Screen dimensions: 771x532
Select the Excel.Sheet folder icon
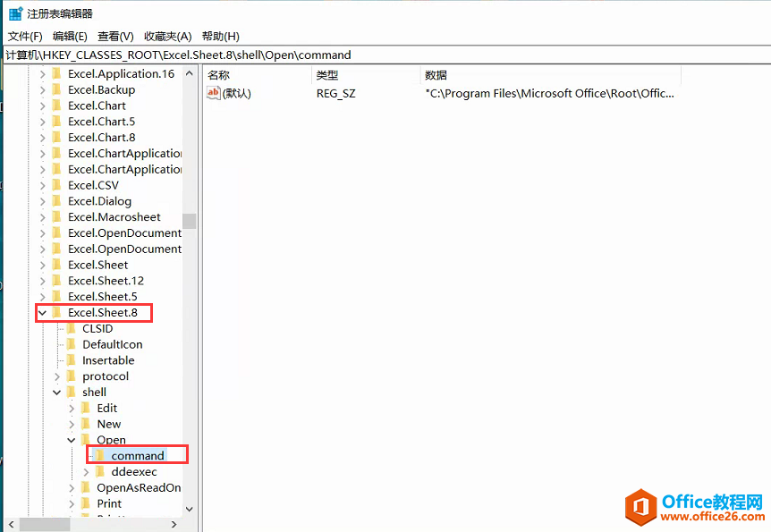coord(56,265)
